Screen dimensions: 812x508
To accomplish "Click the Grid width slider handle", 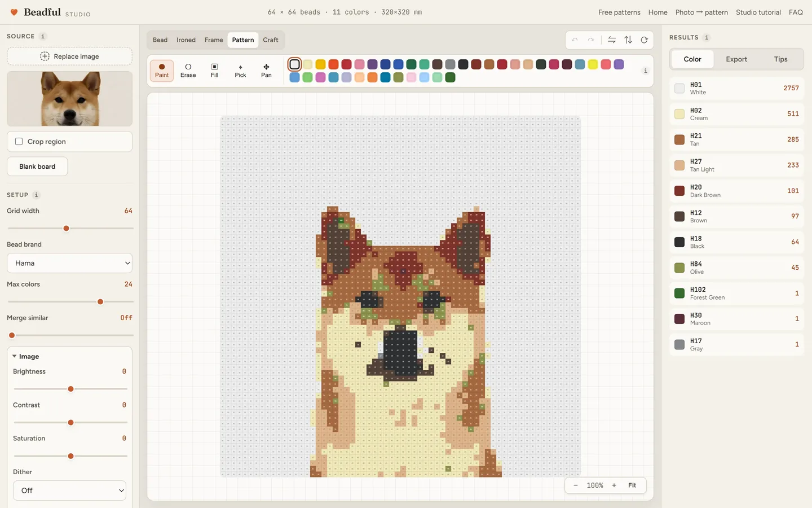I will [x=66, y=229].
